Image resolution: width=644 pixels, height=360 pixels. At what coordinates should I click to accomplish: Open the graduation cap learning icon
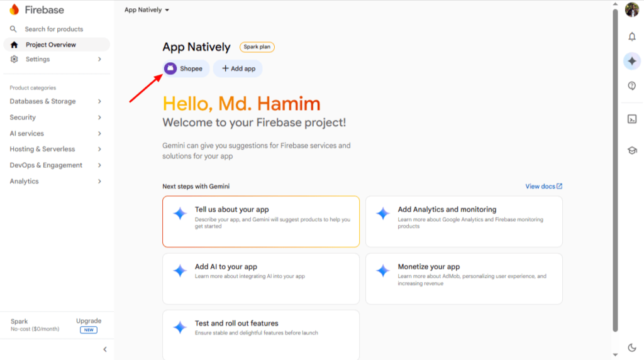(631, 150)
